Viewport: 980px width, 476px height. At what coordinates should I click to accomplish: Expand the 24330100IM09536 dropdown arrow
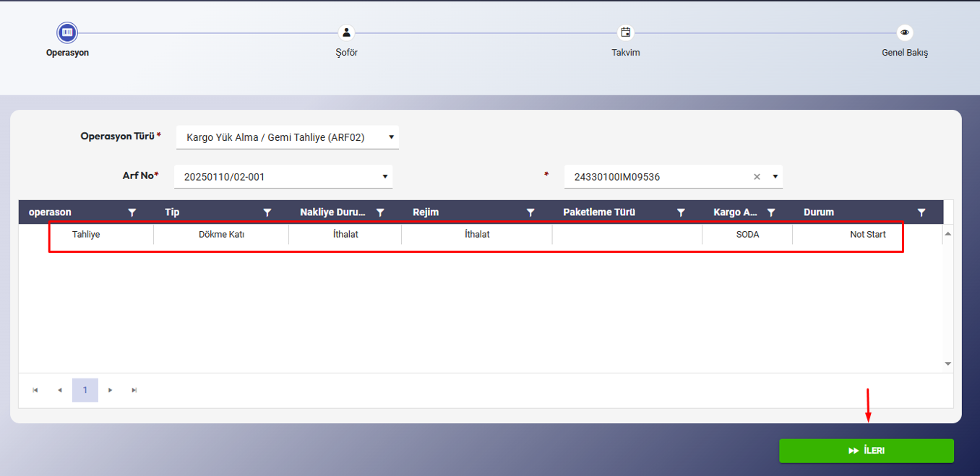click(x=775, y=177)
